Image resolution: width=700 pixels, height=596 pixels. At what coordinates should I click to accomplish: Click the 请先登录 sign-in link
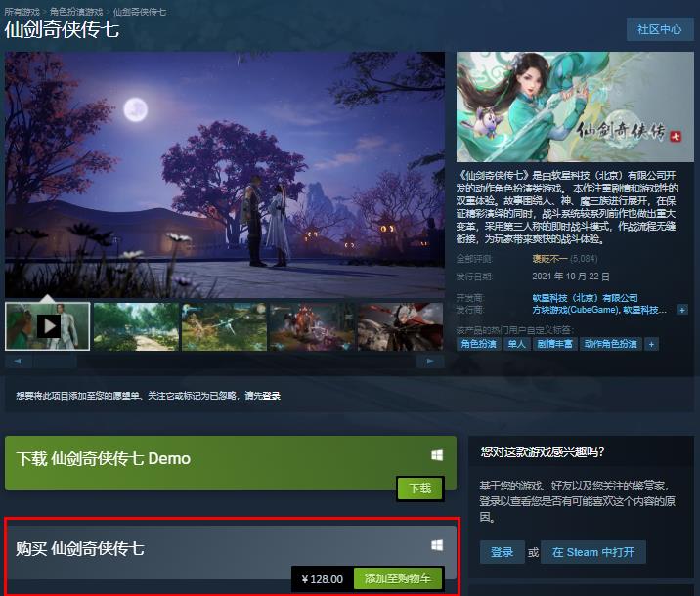[262, 396]
